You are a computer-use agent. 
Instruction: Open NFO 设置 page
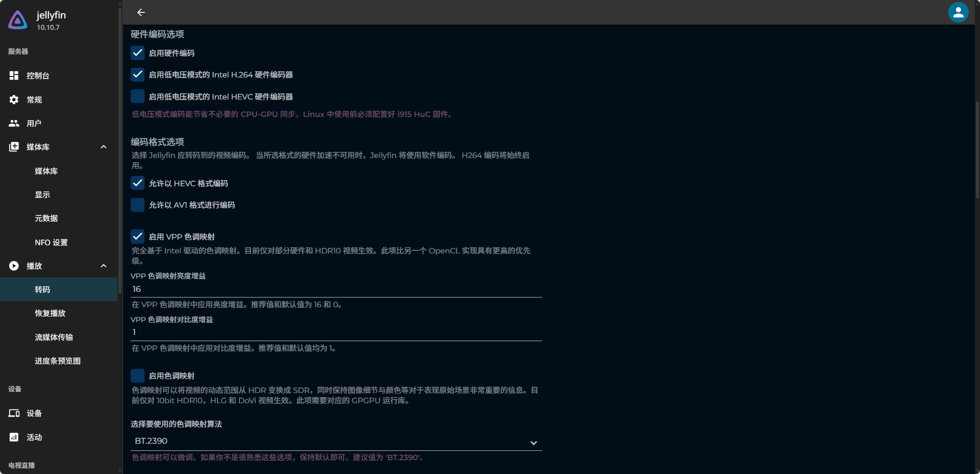pos(51,242)
